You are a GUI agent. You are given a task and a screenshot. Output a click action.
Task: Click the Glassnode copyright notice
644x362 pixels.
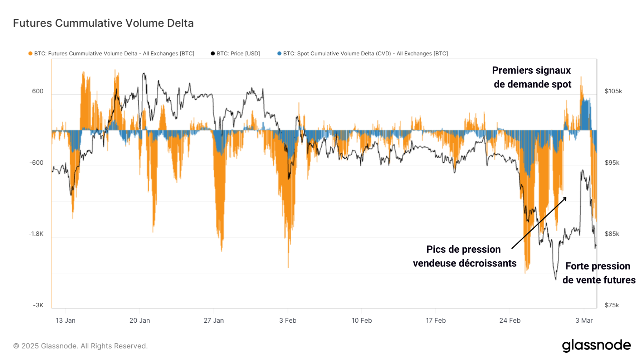pyautogui.click(x=80, y=346)
